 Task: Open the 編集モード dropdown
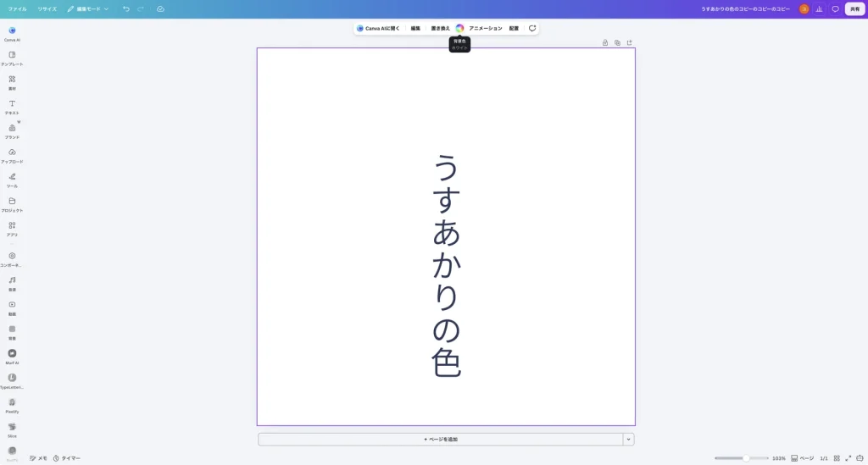(x=88, y=8)
